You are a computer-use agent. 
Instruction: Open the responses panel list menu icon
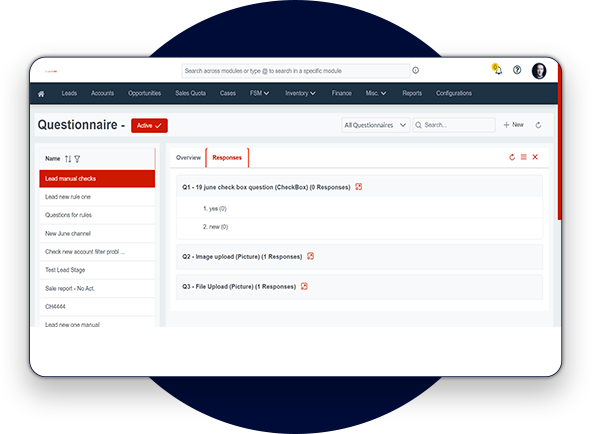pos(524,157)
